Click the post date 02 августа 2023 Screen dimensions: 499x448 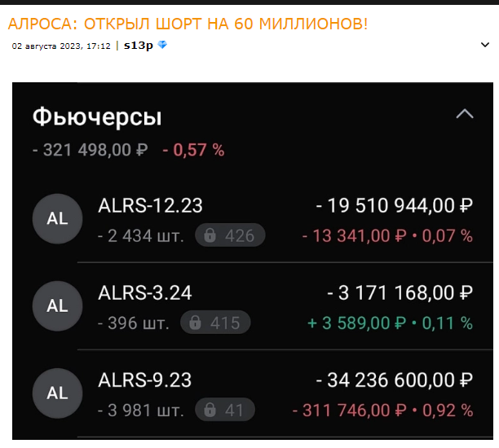[x=61, y=46]
